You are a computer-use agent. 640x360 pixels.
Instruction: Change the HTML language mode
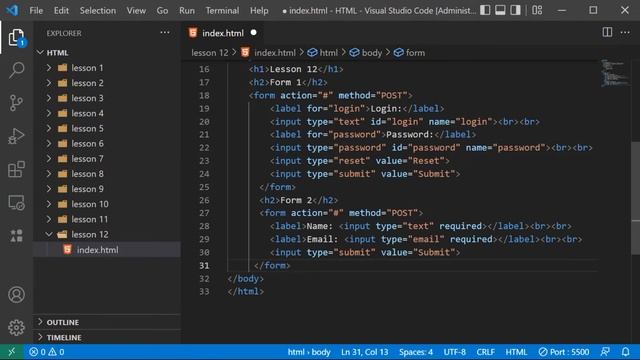point(516,352)
